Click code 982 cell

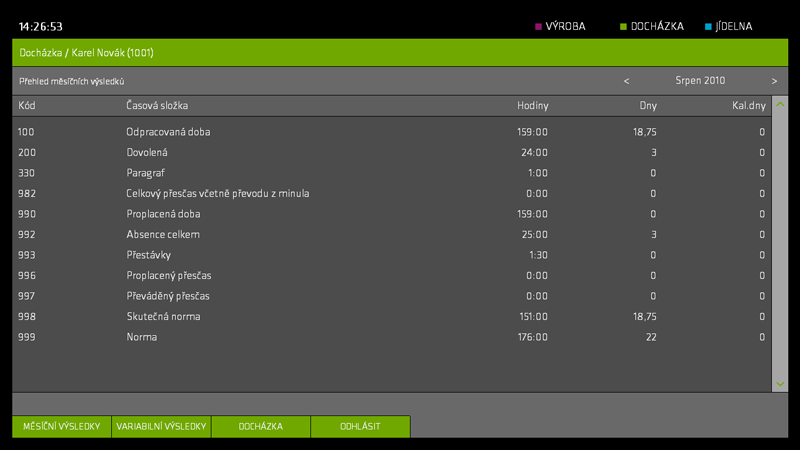(x=27, y=193)
